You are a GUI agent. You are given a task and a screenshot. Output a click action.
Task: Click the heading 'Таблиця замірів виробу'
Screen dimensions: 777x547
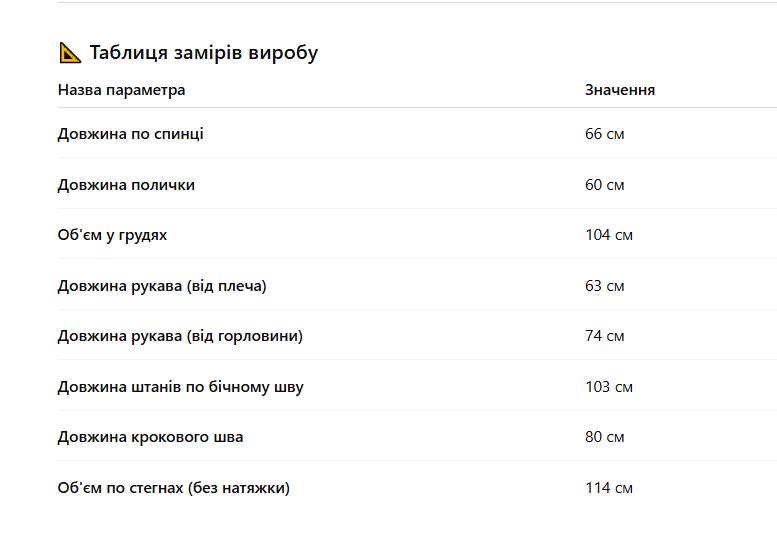click(x=204, y=53)
